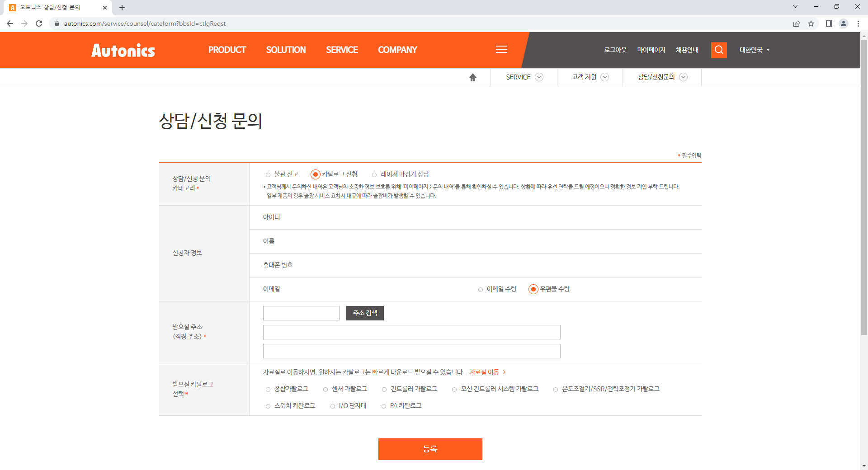Click the Autonics logo
This screenshot has height=470, width=868.
pyautogui.click(x=123, y=50)
